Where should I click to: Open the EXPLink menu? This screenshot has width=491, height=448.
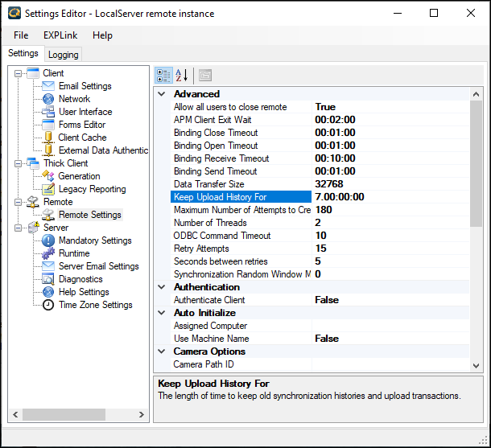tap(60, 35)
